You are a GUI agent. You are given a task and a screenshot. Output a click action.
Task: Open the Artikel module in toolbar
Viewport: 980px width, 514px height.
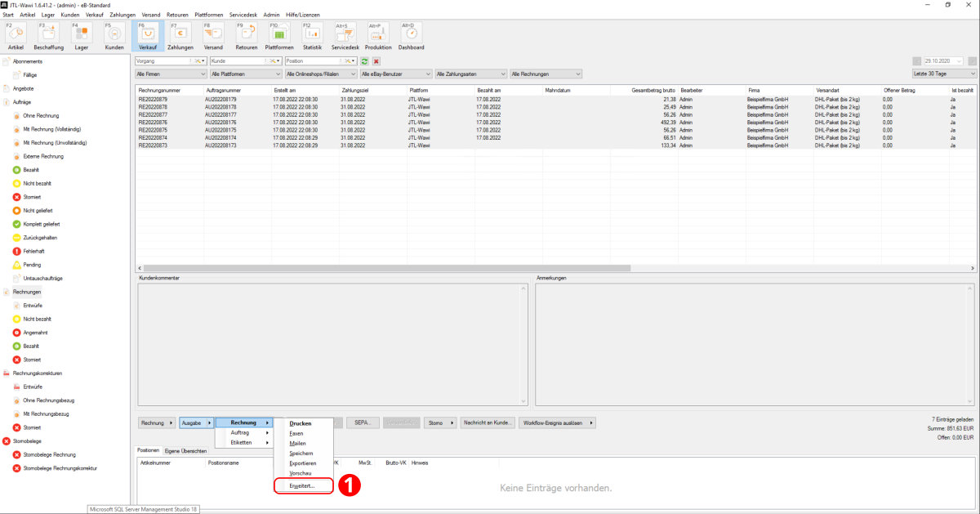point(16,35)
